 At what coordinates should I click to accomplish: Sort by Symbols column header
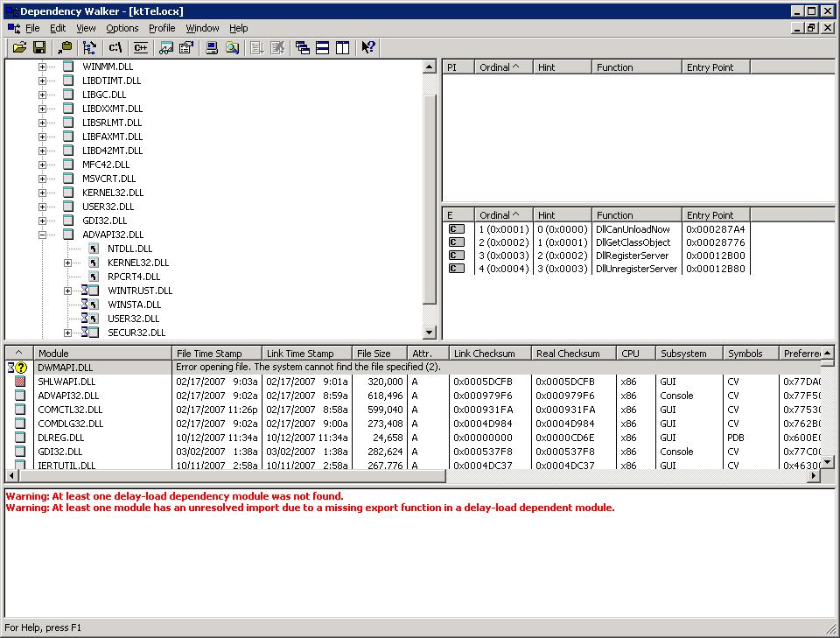tap(751, 354)
